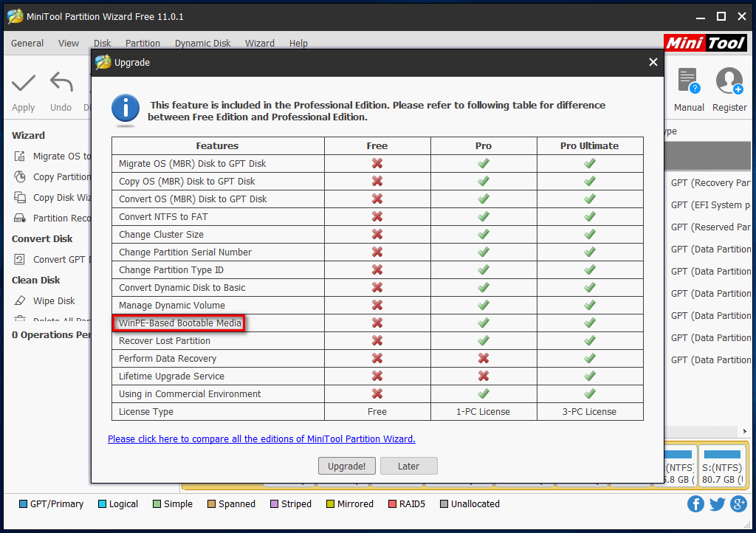Screen dimensions: 756x533
Task: Click the Later button
Action: (408, 466)
